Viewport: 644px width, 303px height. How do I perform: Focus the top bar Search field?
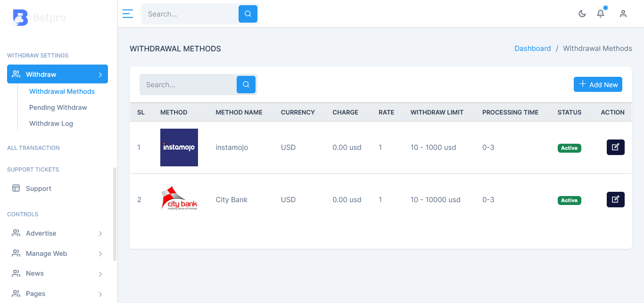(190, 14)
